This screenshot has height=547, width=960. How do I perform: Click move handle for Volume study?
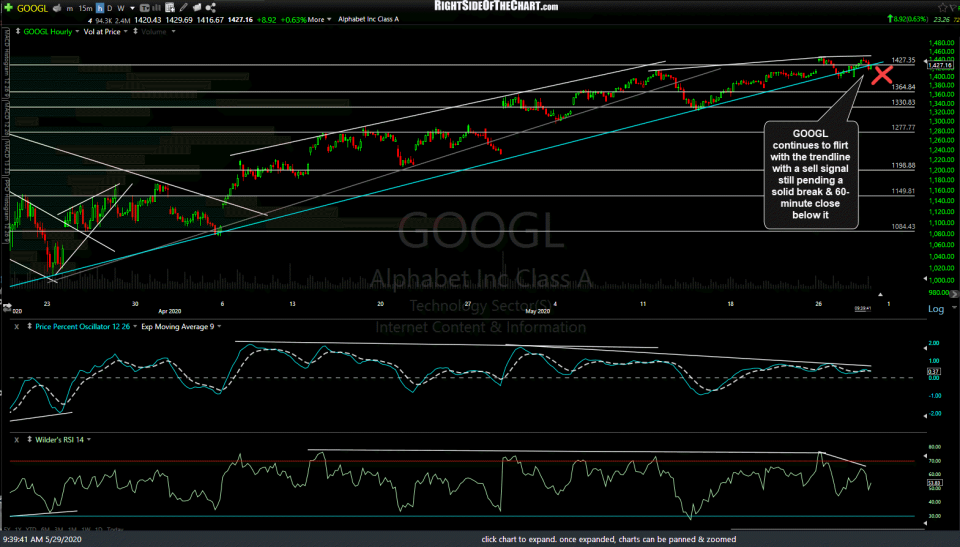tap(135, 31)
